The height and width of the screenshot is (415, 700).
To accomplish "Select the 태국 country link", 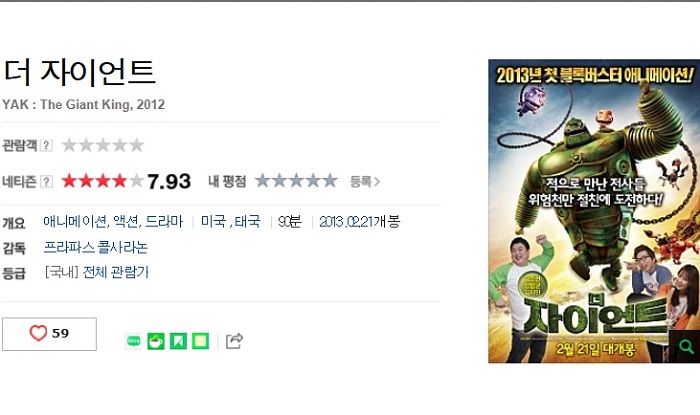I will click(247, 221).
